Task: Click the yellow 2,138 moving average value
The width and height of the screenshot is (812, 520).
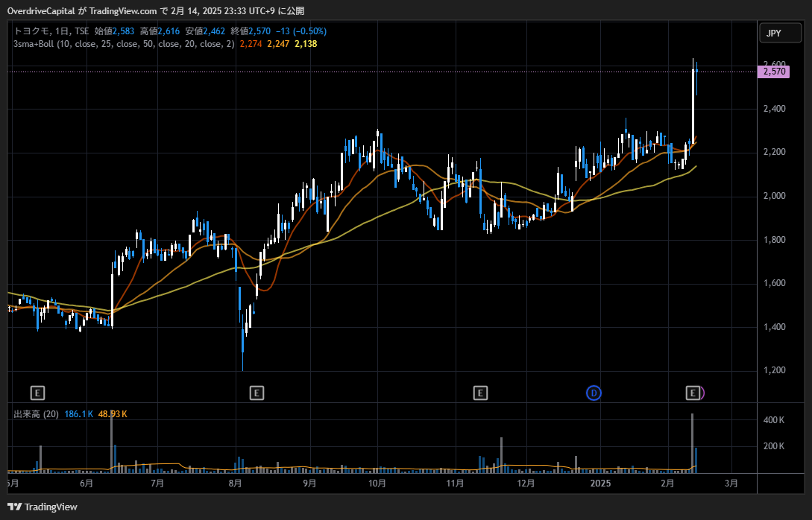Action: coord(306,44)
